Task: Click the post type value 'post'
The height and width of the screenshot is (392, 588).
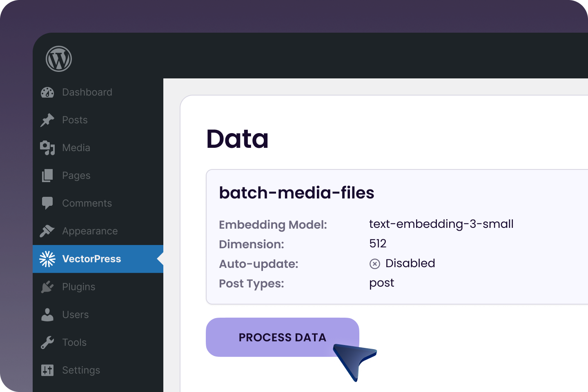Action: [x=381, y=283]
